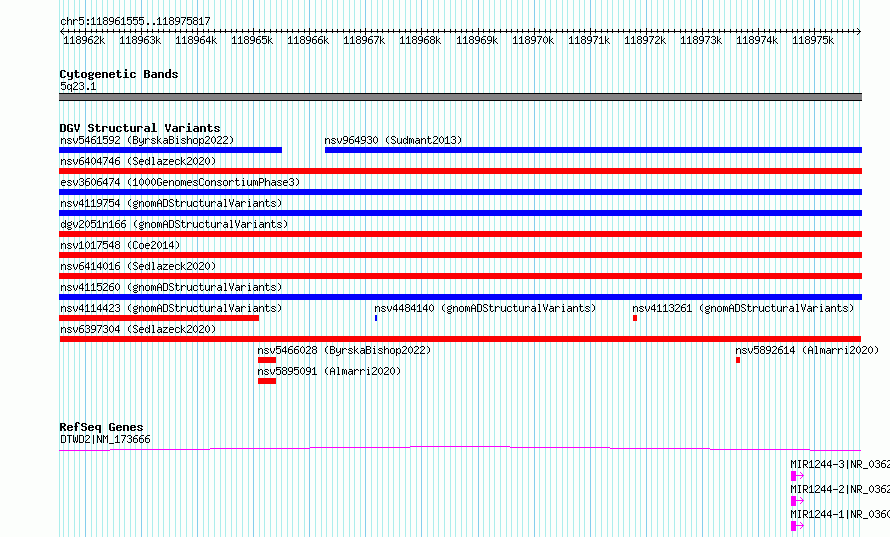Viewport: 890px width, 537px height.
Task: Open the nsv5895091 (Almarri2020) label
Action: coord(329,371)
